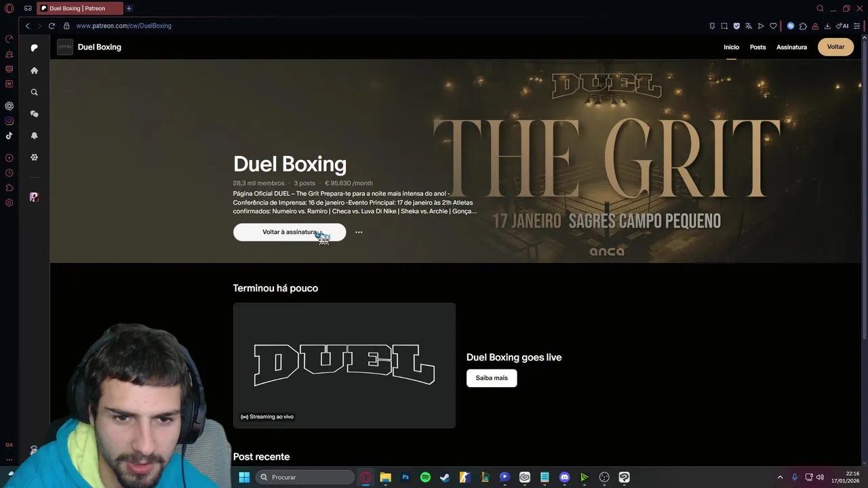Open the Opera sidebar player icon
Image resolution: width=868 pixels, height=488 pixels.
(9, 158)
